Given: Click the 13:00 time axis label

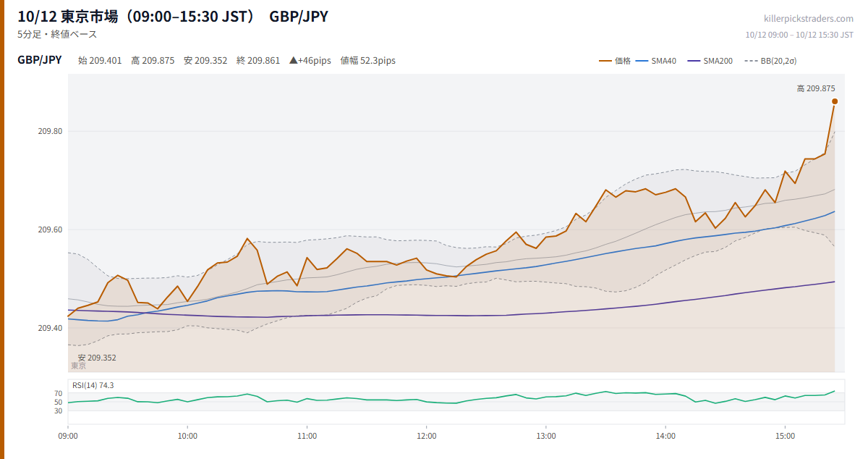Looking at the screenshot, I should tap(546, 436).
